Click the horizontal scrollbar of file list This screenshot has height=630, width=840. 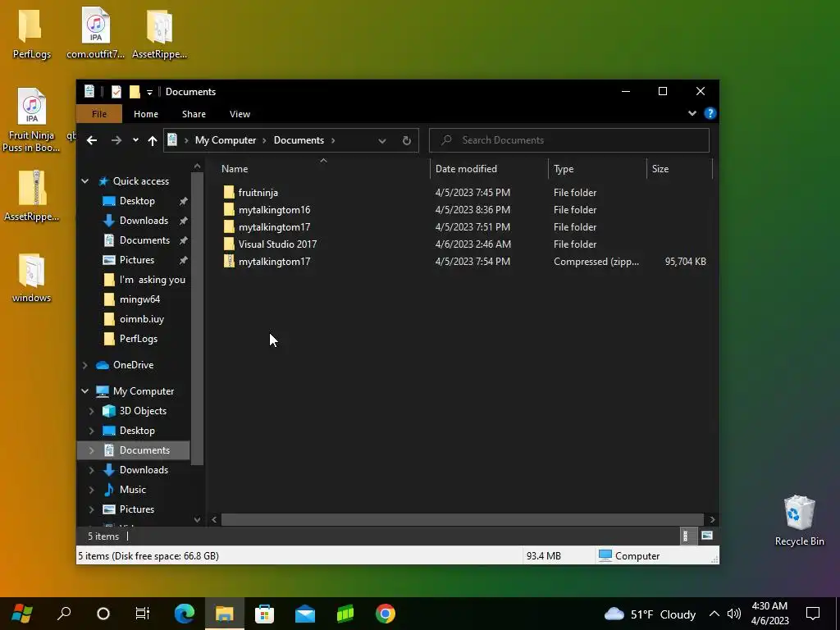click(462, 519)
